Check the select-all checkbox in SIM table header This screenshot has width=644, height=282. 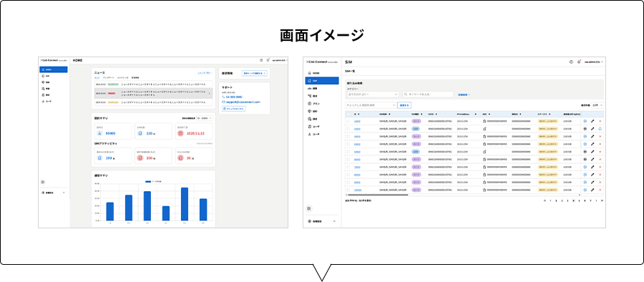coord(348,114)
